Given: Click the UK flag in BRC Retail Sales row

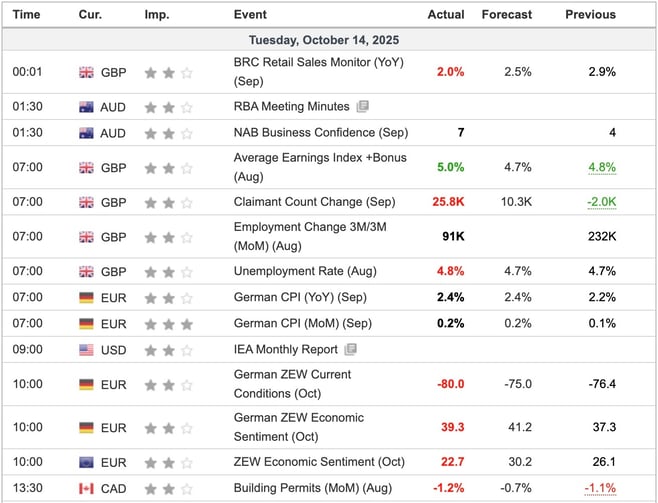Looking at the screenshot, I should tap(86, 72).
